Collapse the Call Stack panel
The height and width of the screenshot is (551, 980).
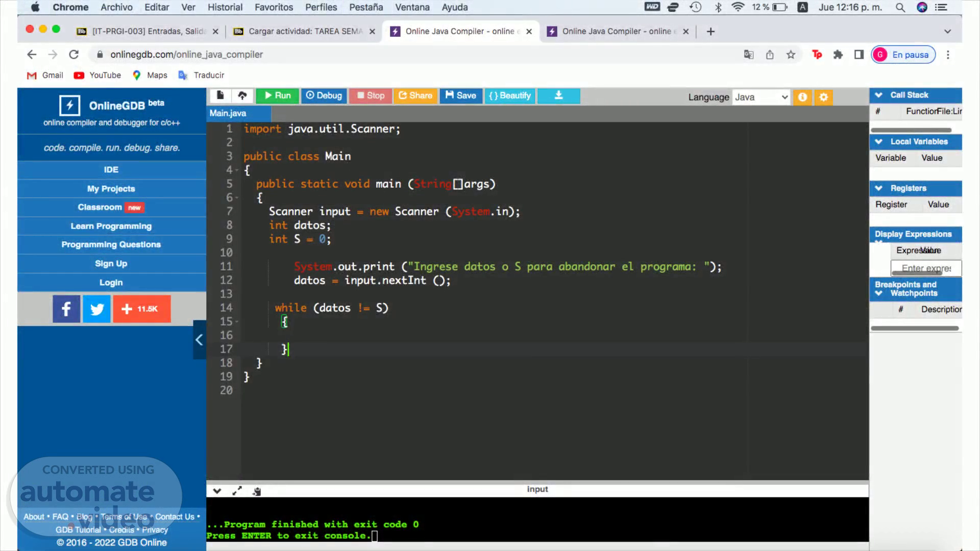point(878,95)
